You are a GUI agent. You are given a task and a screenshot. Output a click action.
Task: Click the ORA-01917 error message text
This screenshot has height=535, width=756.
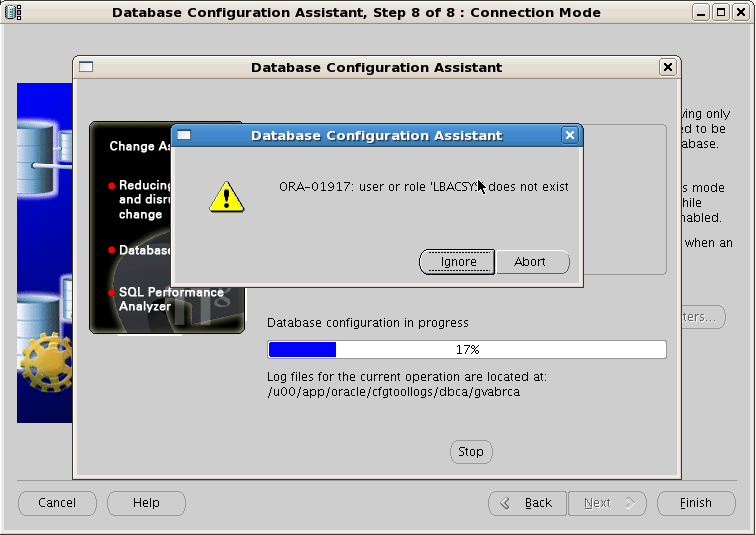[424, 187]
